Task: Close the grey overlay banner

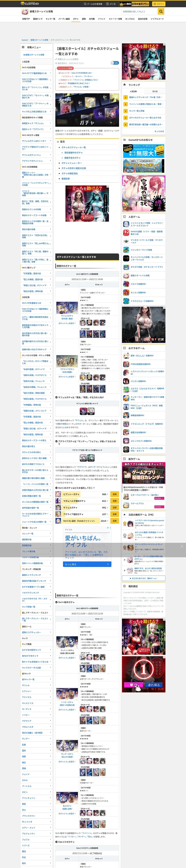Action: tap(182, 546)
